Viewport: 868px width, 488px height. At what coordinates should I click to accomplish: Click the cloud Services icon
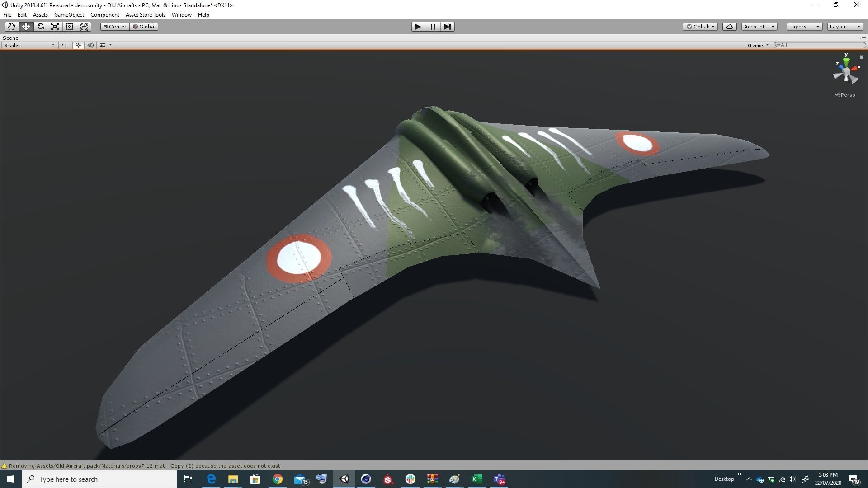coord(729,27)
